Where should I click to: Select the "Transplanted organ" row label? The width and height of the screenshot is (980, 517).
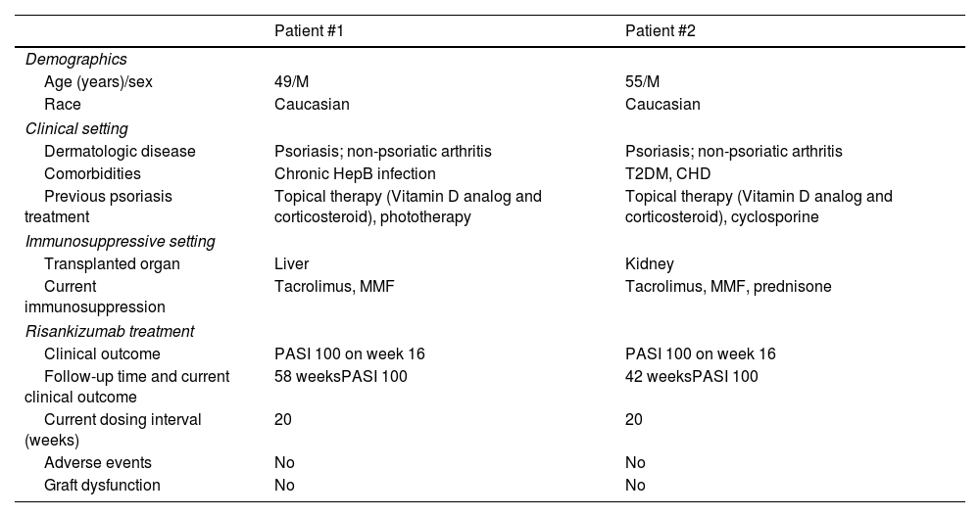(112, 263)
